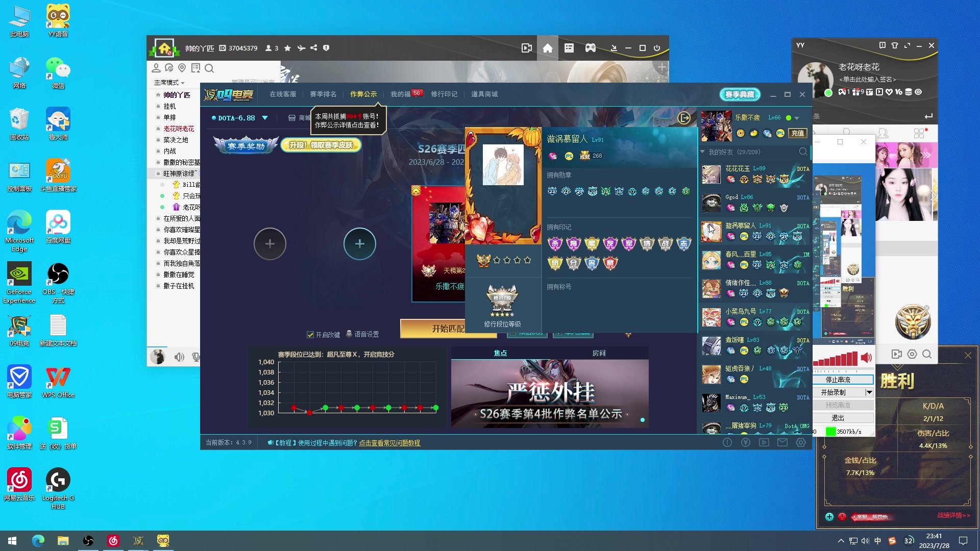Click the 退出 button in OBS

point(843,418)
